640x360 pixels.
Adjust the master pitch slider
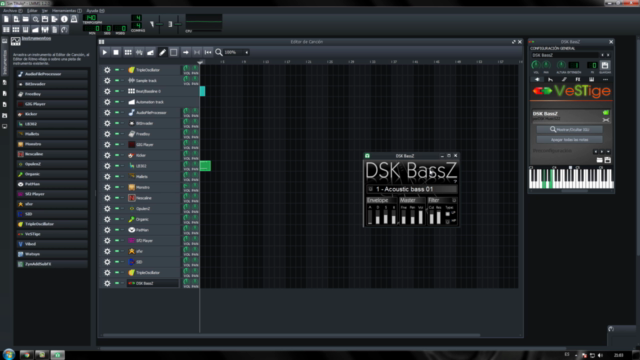pos(178,24)
